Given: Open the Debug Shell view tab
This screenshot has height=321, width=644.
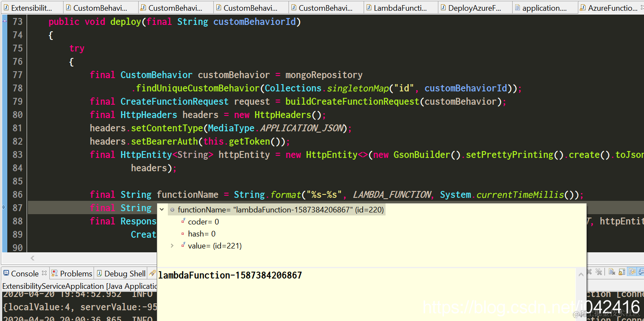Looking at the screenshot, I should [x=121, y=273].
